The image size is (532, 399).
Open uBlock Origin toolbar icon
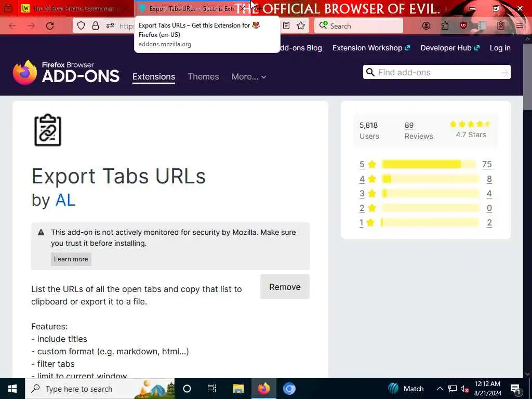pyautogui.click(x=463, y=25)
